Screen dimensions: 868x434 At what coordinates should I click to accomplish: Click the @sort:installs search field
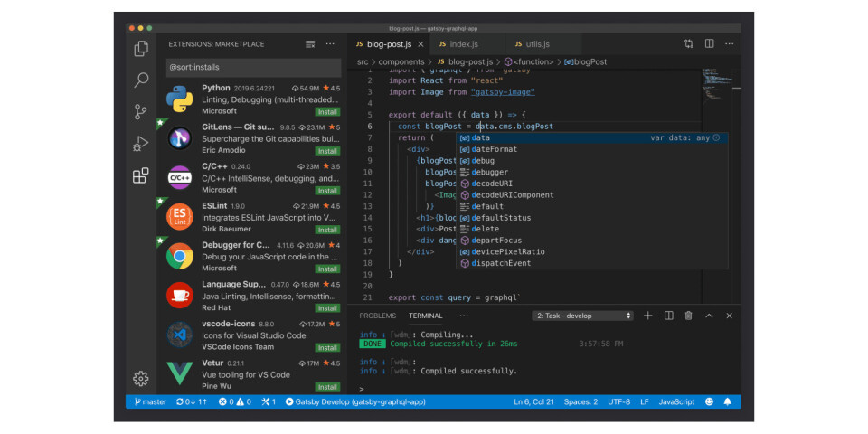253,68
